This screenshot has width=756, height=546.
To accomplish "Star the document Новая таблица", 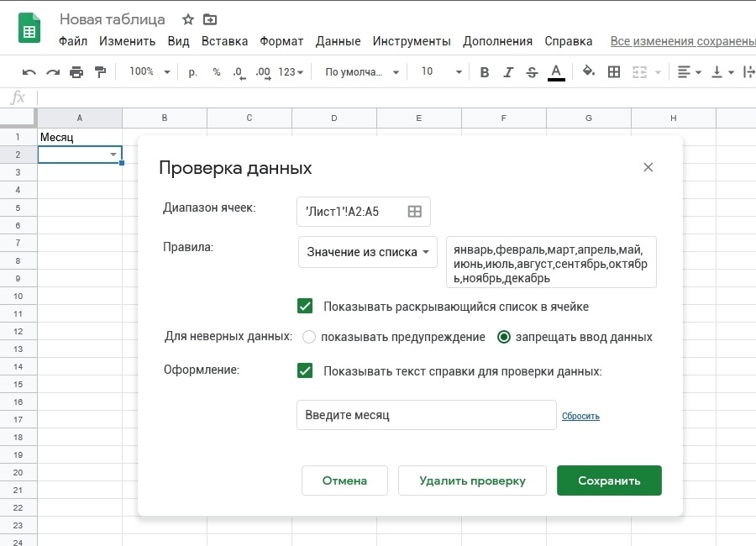I will [x=188, y=19].
